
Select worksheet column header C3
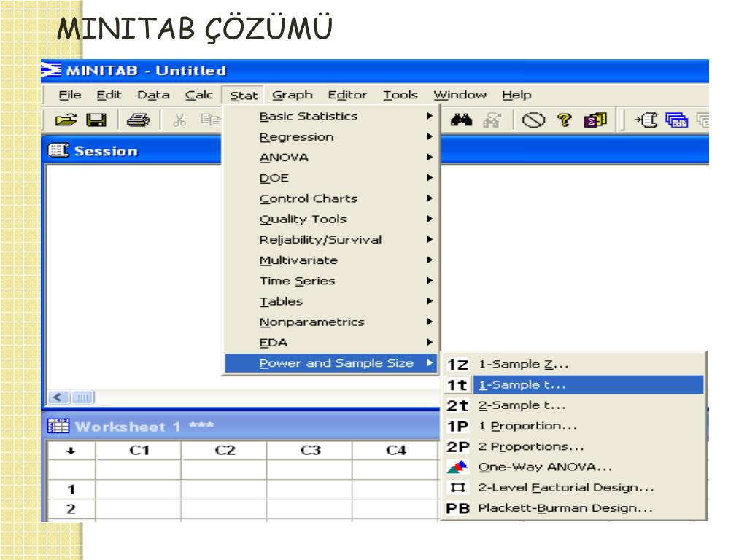[310, 450]
